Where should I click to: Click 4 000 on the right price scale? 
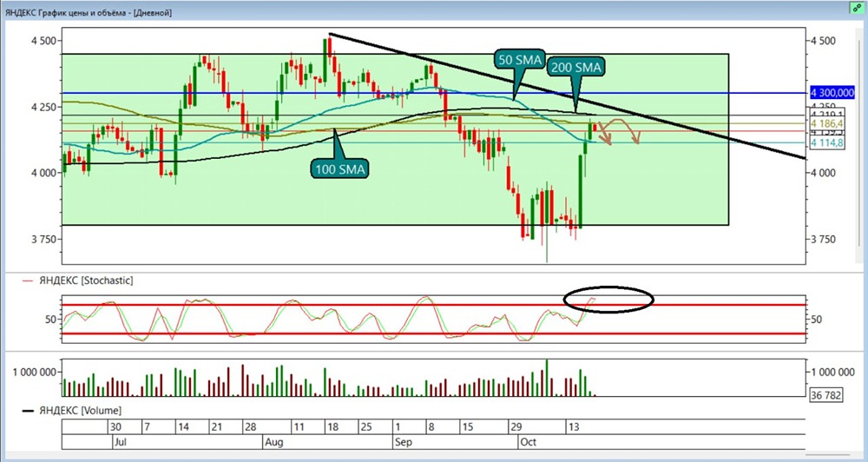coord(821,173)
